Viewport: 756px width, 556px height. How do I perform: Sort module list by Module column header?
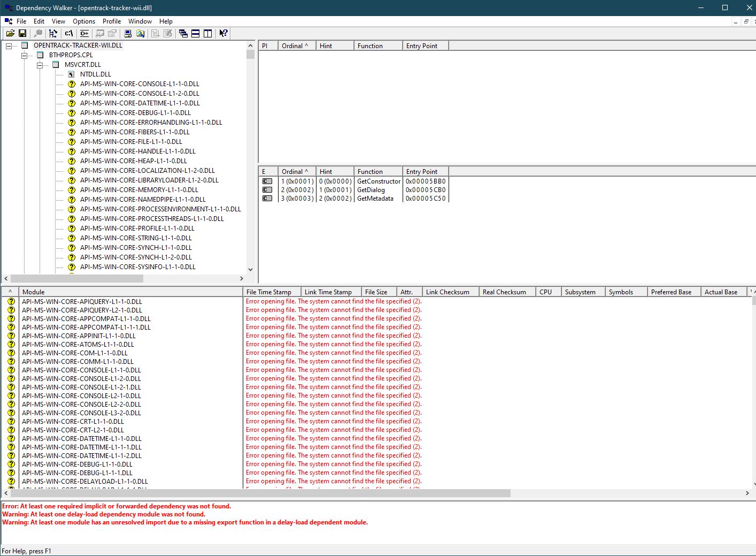(130, 292)
